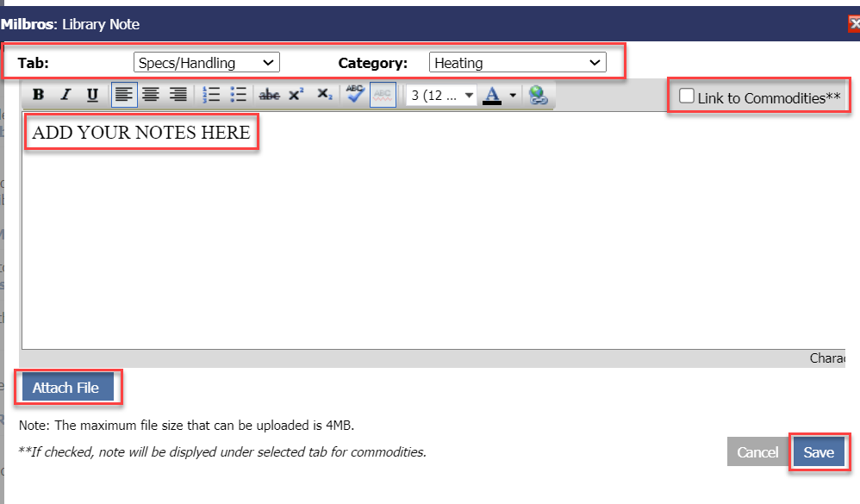The width and height of the screenshot is (860, 504).
Task: Insert a numbered list
Action: (x=211, y=95)
